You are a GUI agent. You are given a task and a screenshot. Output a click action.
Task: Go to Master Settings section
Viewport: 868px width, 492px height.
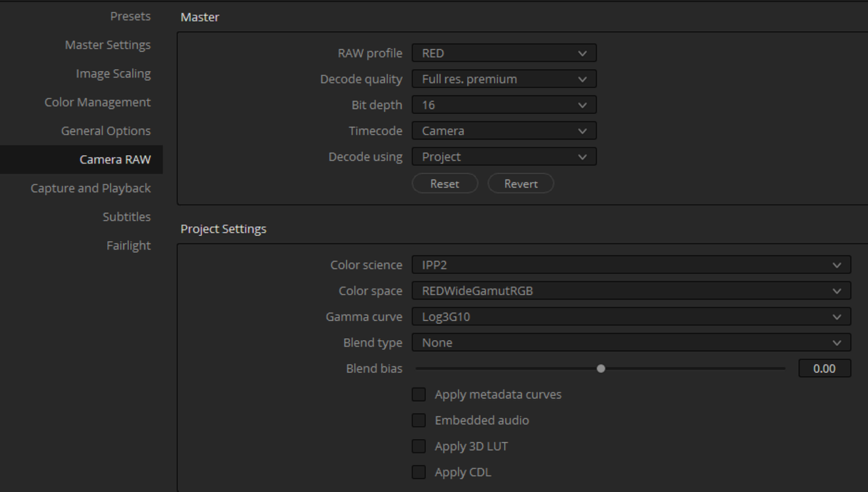click(108, 45)
